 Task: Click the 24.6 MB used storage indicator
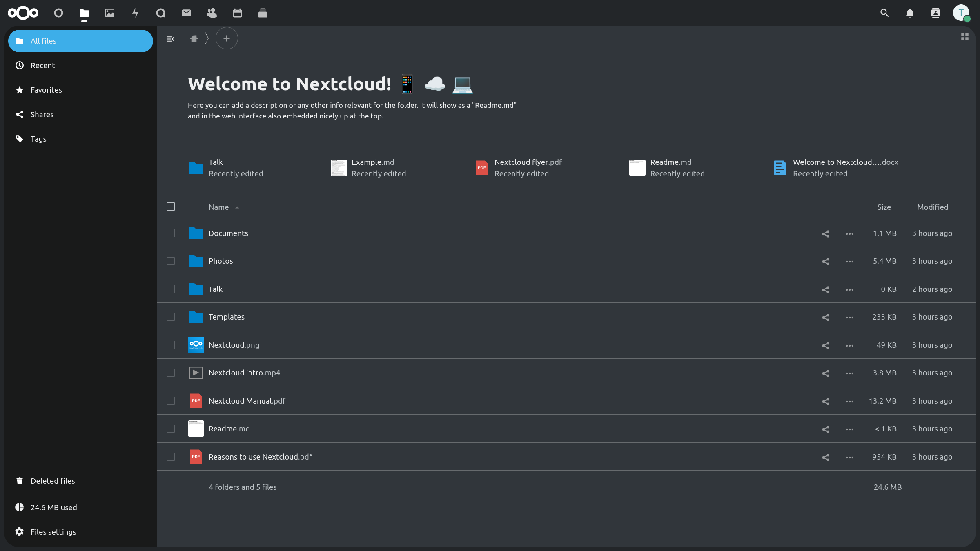(x=53, y=507)
